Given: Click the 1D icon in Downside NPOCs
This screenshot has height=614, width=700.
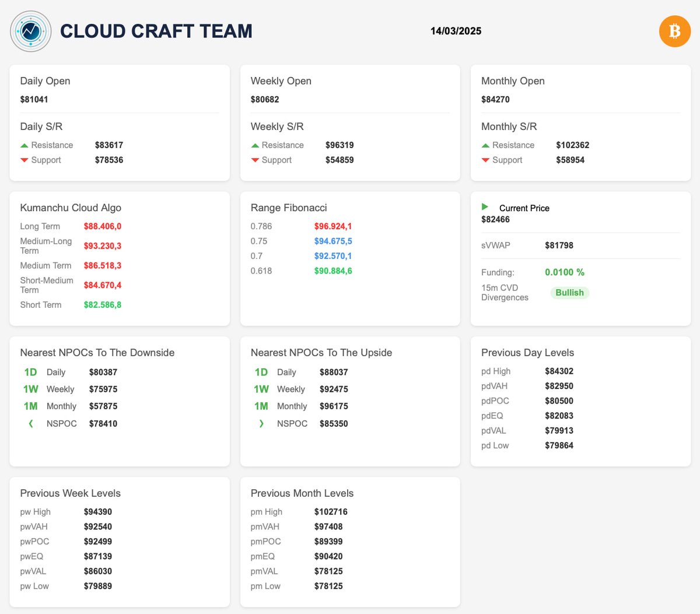Looking at the screenshot, I should point(30,372).
